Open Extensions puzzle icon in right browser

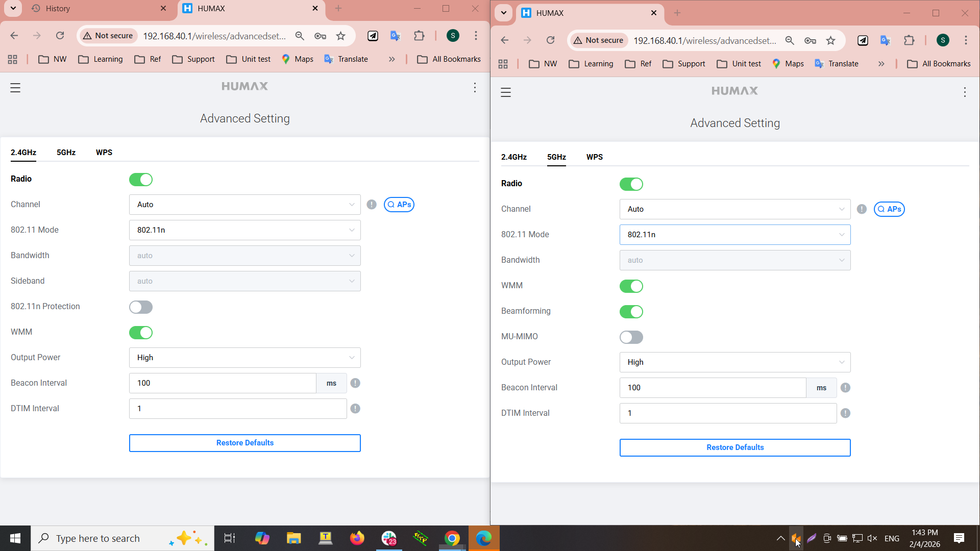(909, 40)
